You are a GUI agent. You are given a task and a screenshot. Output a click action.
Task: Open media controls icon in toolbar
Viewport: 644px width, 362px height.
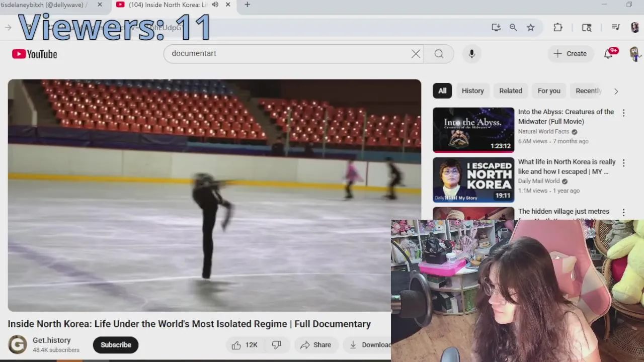tap(616, 28)
